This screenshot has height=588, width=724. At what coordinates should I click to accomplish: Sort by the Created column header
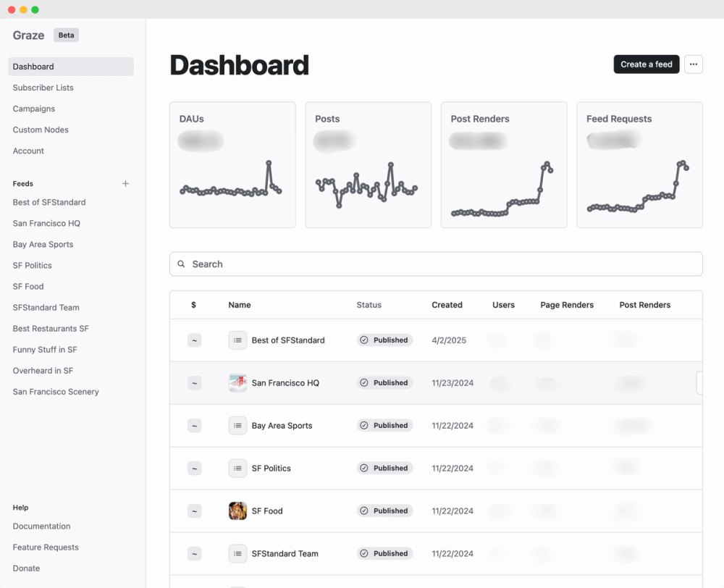click(447, 305)
